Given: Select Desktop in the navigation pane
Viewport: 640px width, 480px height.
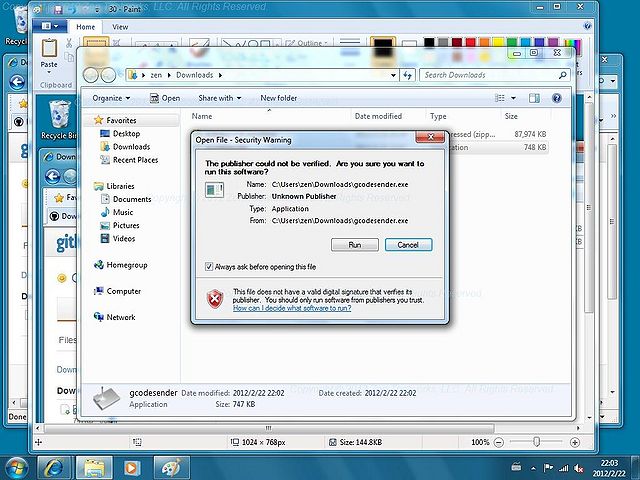Looking at the screenshot, I should [126, 133].
